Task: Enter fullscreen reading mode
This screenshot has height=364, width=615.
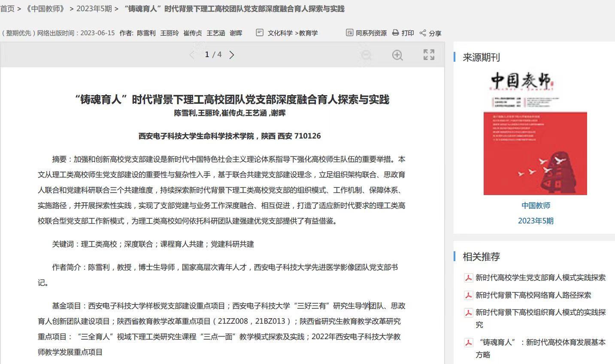Action: 429,54
